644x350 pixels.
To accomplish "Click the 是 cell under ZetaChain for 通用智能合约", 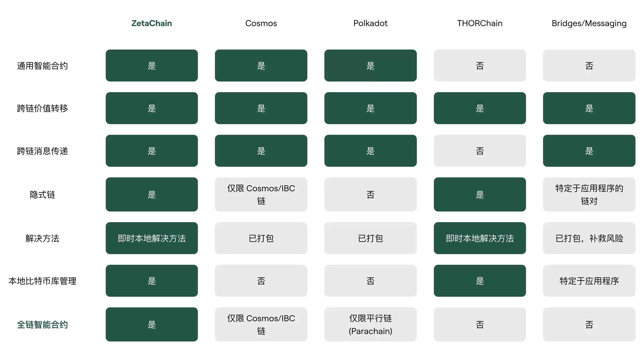I will [151, 66].
